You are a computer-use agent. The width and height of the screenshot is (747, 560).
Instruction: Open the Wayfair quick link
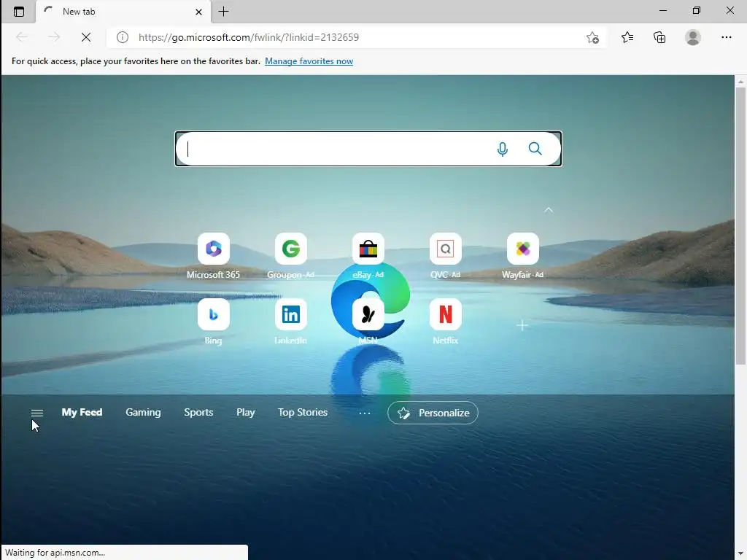[522, 256]
